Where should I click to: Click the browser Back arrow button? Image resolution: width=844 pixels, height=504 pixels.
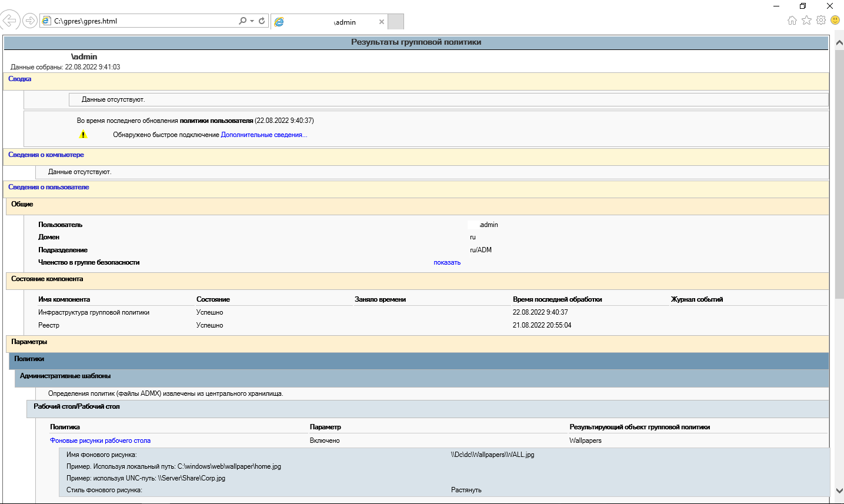tap(9, 21)
